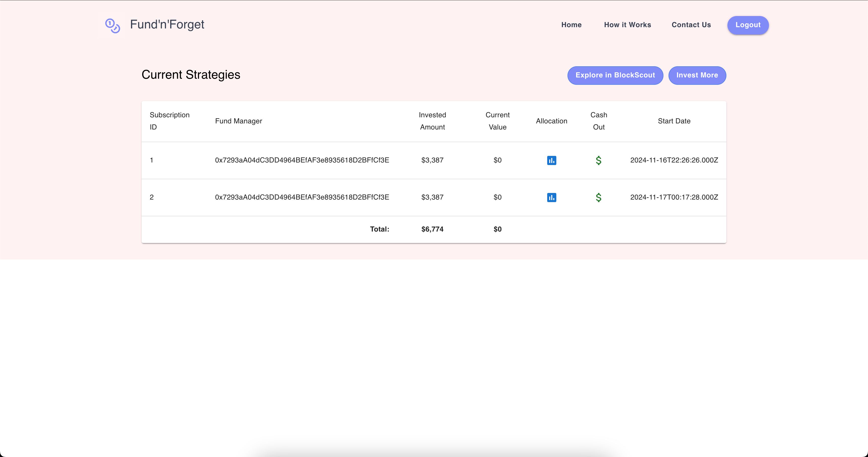Open allocation chart for subscription 1
The image size is (868, 457).
(552, 160)
